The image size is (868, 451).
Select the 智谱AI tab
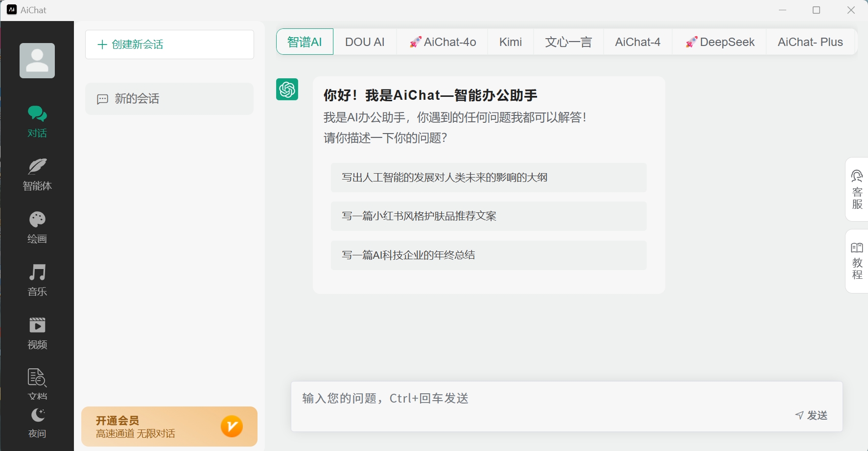pyautogui.click(x=304, y=42)
